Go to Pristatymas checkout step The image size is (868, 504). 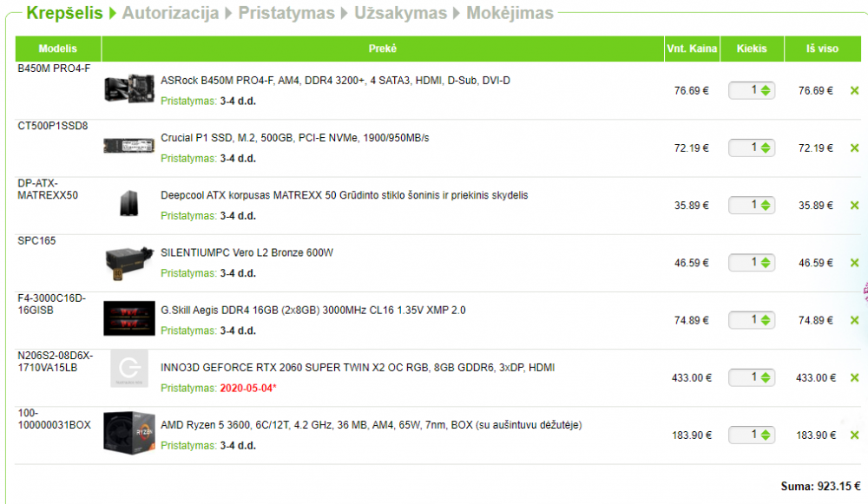[x=286, y=13]
